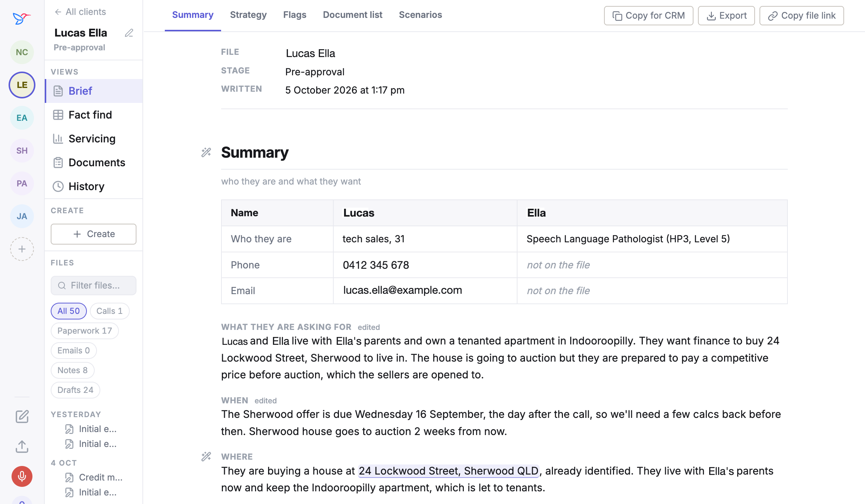The width and height of the screenshot is (865, 504).
Task: Switch to the Document list tab
Action: pos(353,15)
